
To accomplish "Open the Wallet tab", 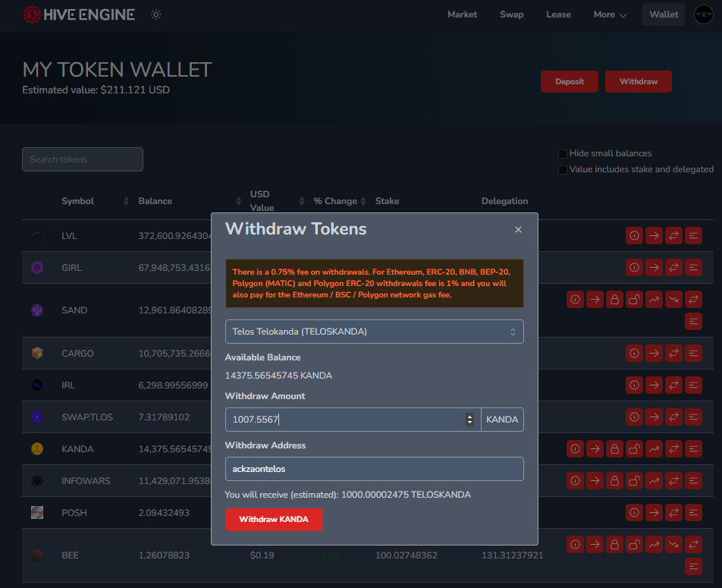I will pyautogui.click(x=664, y=14).
